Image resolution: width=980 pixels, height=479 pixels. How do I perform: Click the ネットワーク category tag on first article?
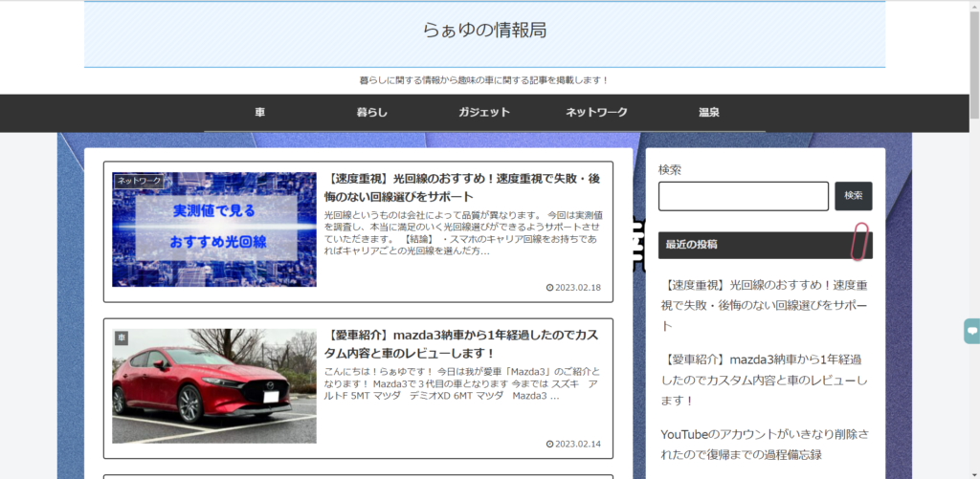pos(139,181)
